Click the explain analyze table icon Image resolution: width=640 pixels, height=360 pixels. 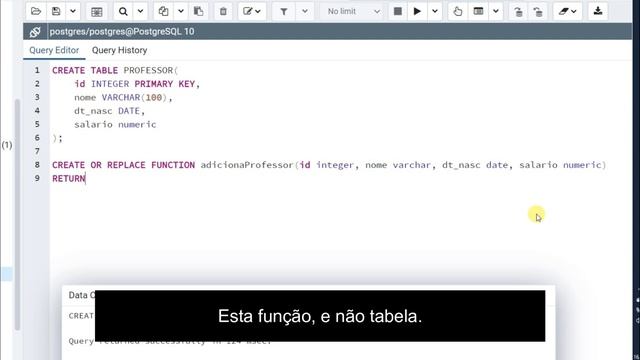point(478,11)
